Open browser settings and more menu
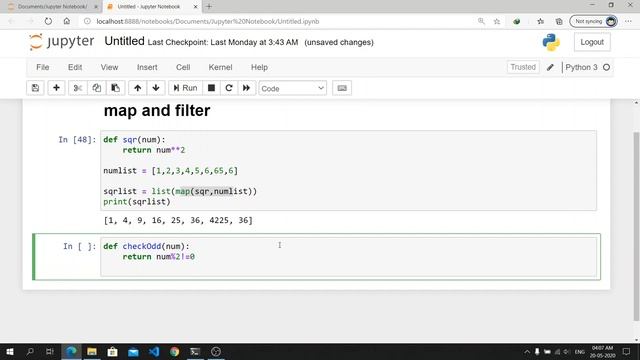Screen dimensions: 640x360 628,21
